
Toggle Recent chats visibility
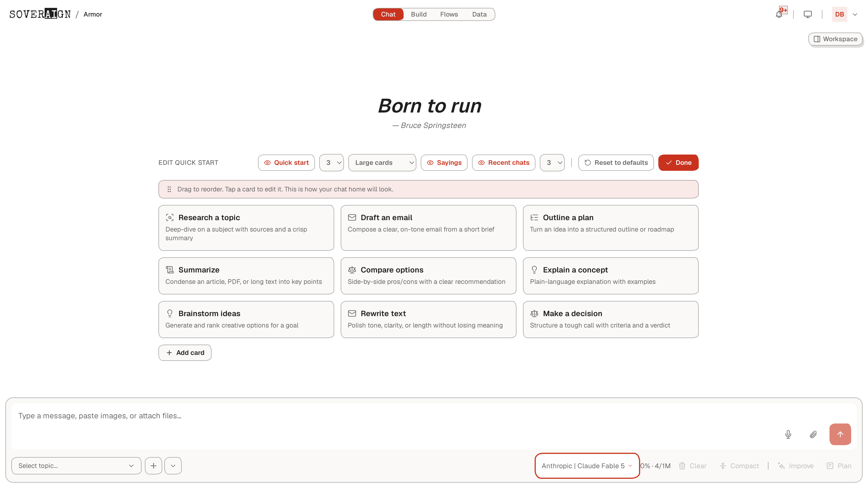point(503,163)
